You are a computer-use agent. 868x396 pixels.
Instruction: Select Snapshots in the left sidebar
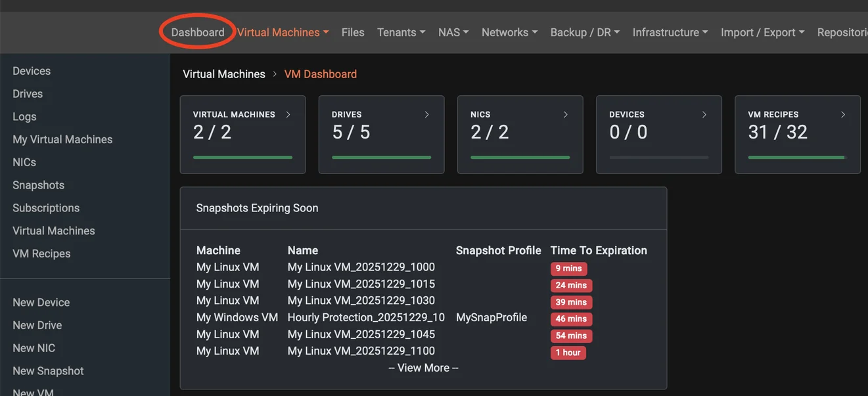click(38, 185)
